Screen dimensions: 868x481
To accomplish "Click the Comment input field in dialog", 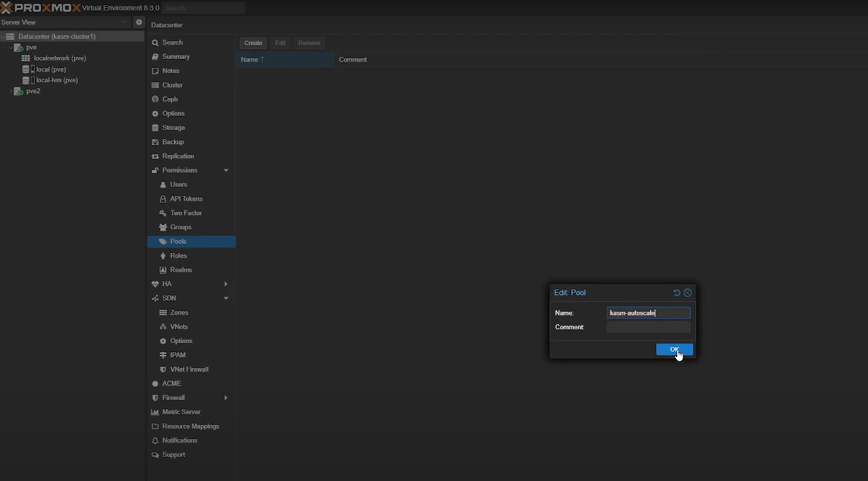I will click(648, 327).
